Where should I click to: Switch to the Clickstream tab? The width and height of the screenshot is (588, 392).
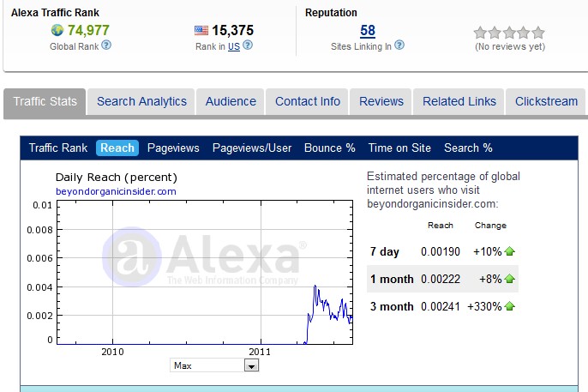(x=546, y=102)
